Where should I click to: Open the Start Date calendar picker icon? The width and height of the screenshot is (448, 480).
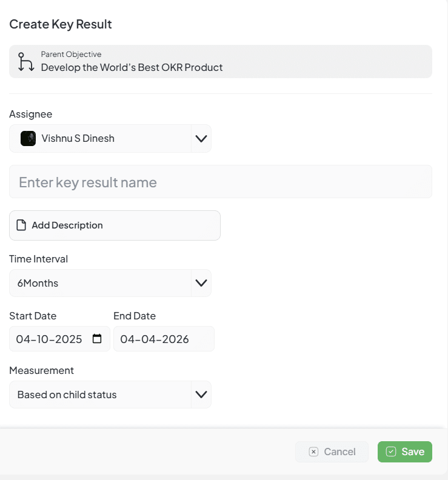97,339
